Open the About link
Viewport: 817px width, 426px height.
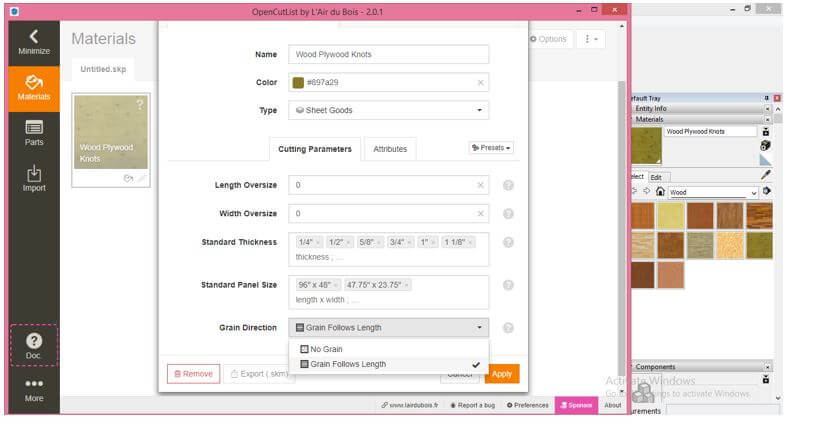[613, 405]
